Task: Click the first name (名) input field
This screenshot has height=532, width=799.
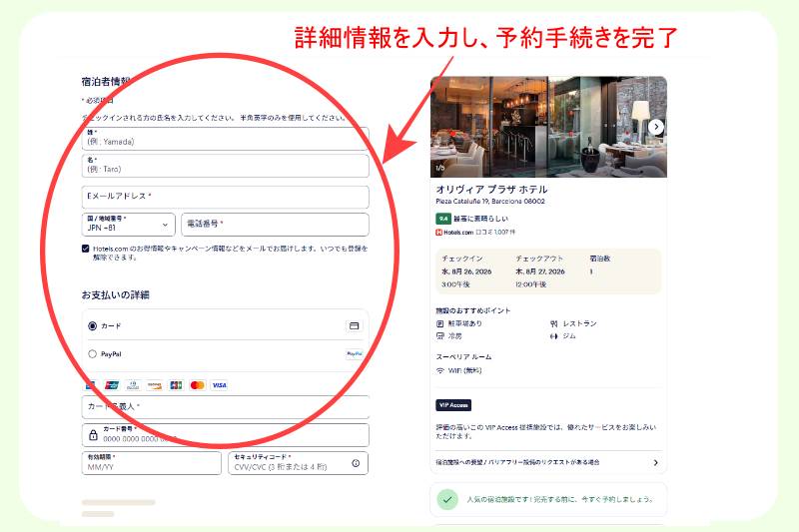Action: coord(226,166)
